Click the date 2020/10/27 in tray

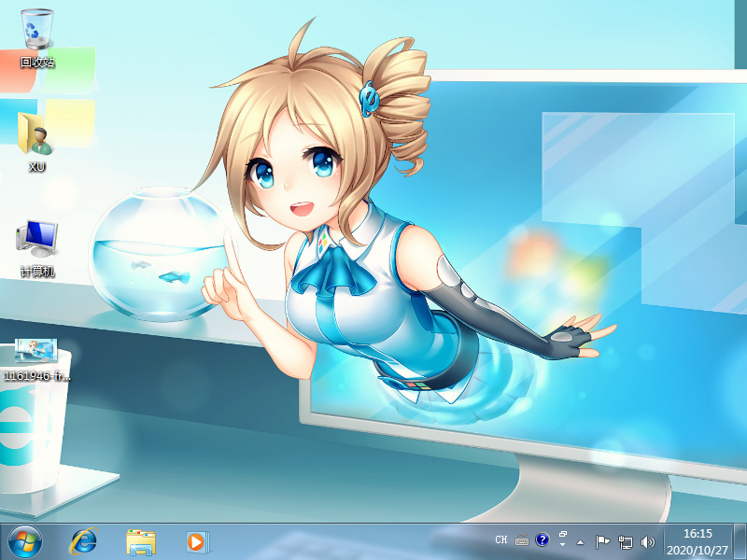698,548
